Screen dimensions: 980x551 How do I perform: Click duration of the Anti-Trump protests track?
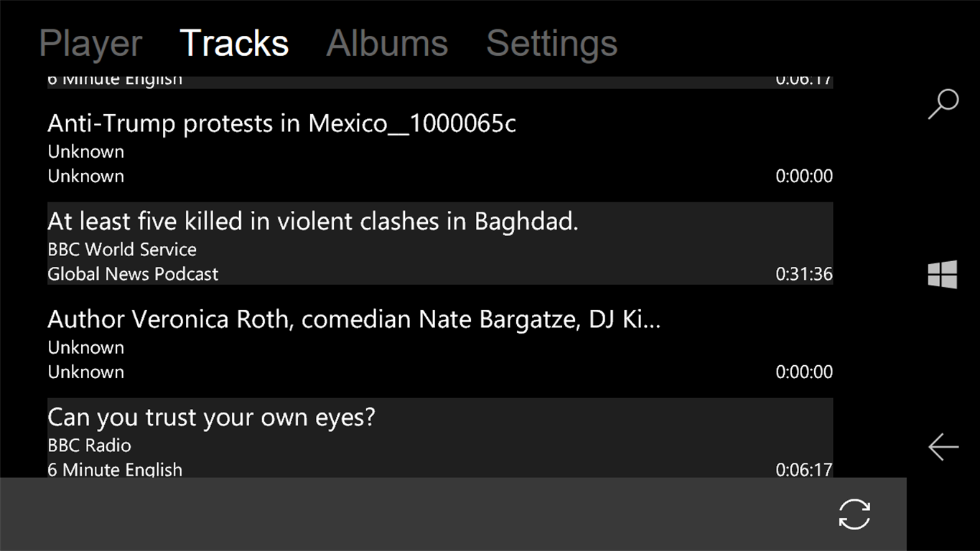coord(803,176)
